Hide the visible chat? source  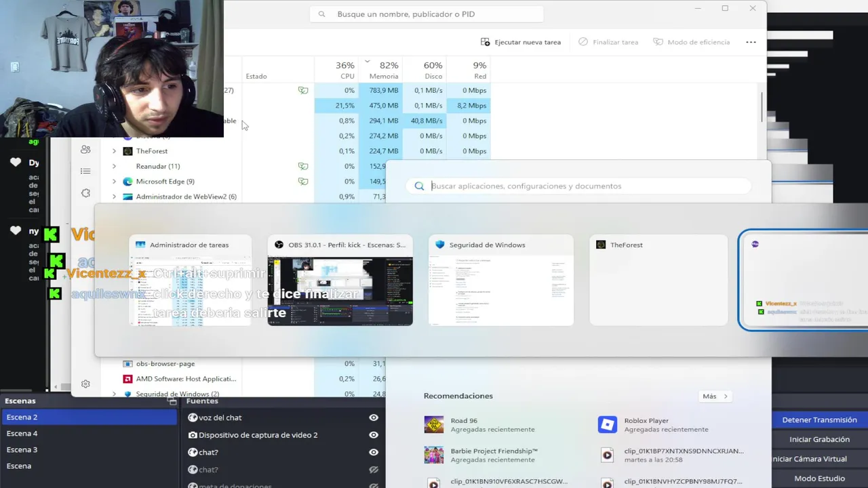pyautogui.click(x=374, y=452)
